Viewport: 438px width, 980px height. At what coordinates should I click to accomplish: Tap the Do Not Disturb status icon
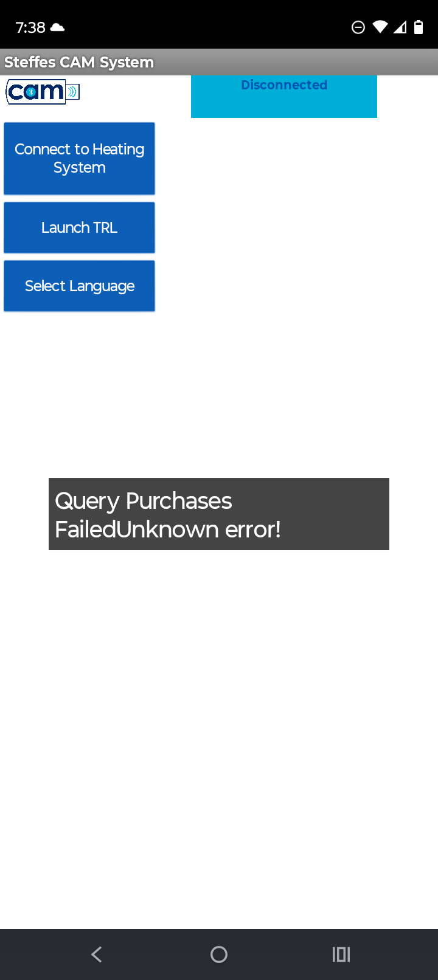pos(358,27)
